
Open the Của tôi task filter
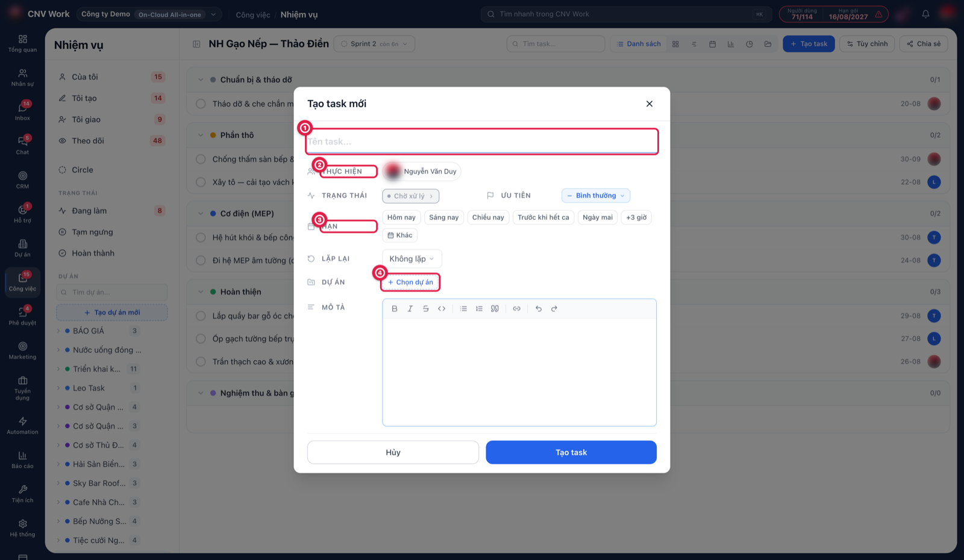(111, 77)
